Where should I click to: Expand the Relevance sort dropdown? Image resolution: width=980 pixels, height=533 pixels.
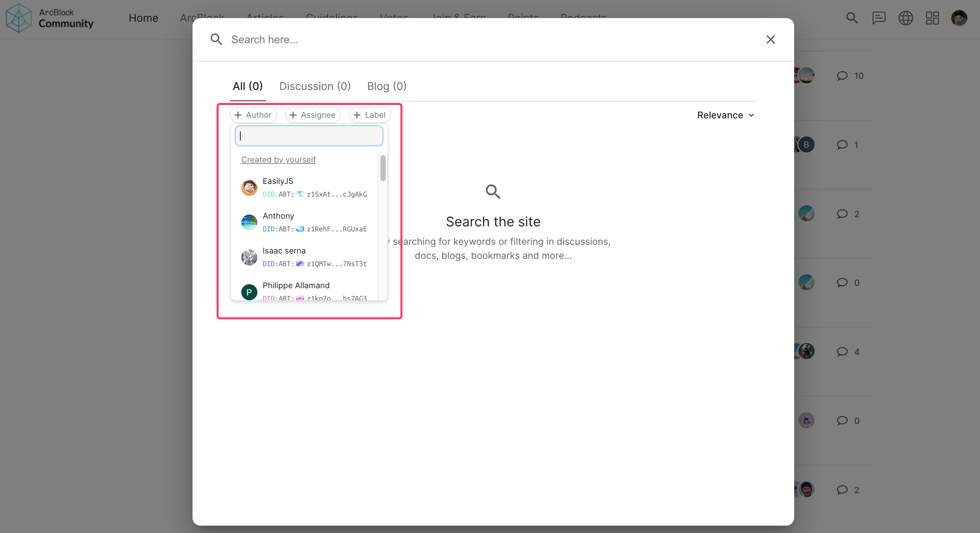[725, 115]
